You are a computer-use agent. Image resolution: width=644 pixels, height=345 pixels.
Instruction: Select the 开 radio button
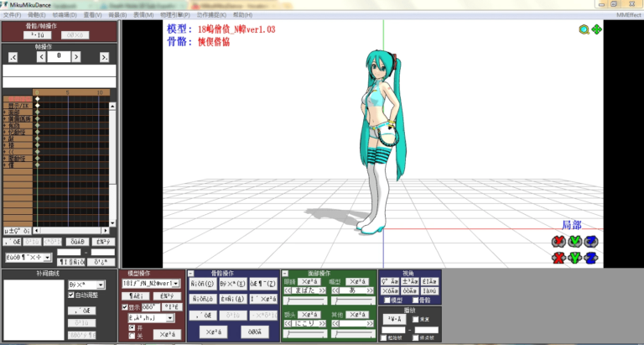pos(132,327)
